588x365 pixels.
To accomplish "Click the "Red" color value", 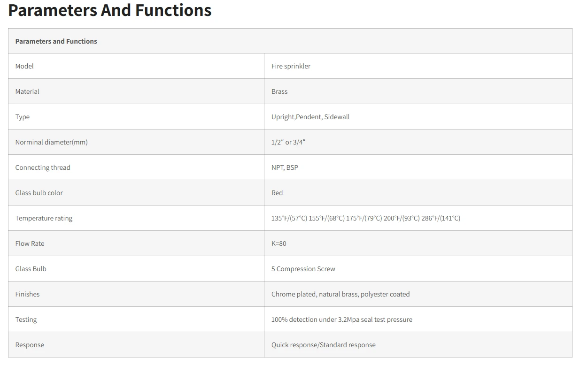I will (277, 193).
